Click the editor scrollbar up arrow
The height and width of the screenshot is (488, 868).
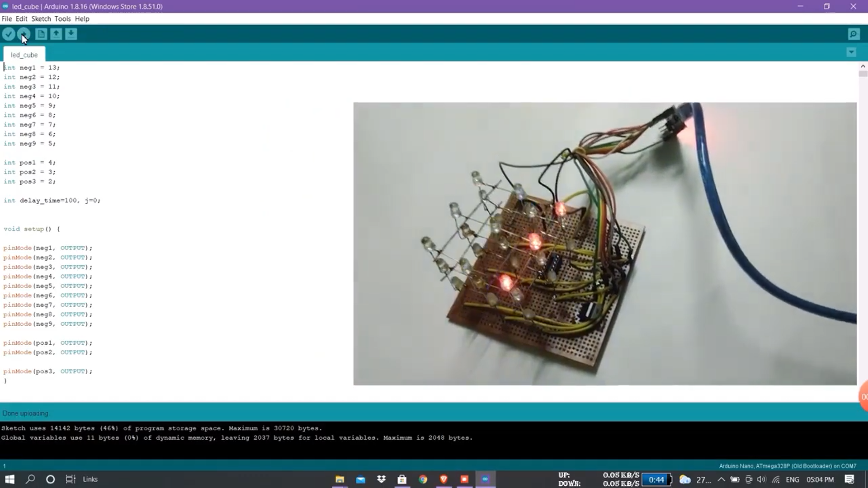coord(863,66)
